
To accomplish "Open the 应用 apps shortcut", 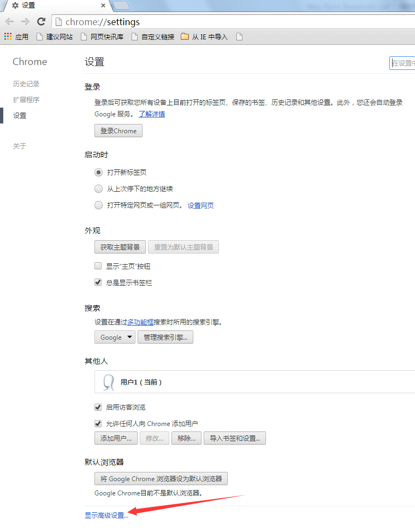I will [x=16, y=37].
